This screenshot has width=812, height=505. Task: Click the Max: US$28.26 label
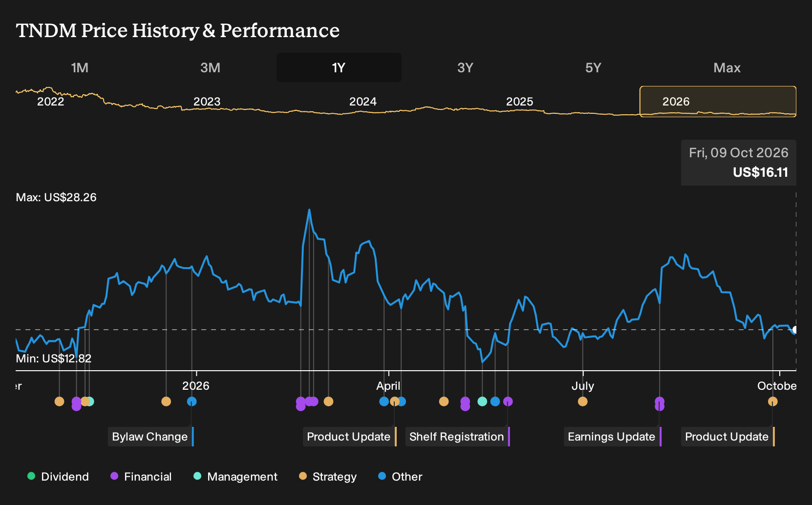click(x=56, y=197)
